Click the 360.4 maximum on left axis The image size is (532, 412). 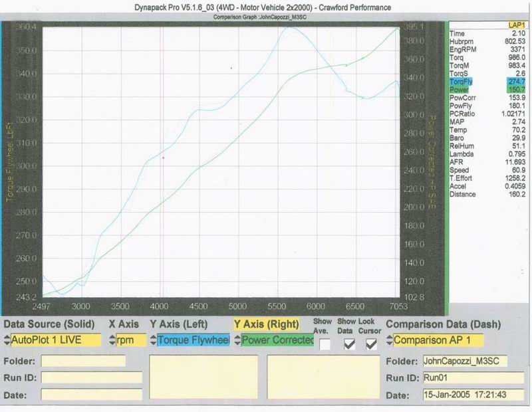26,27
